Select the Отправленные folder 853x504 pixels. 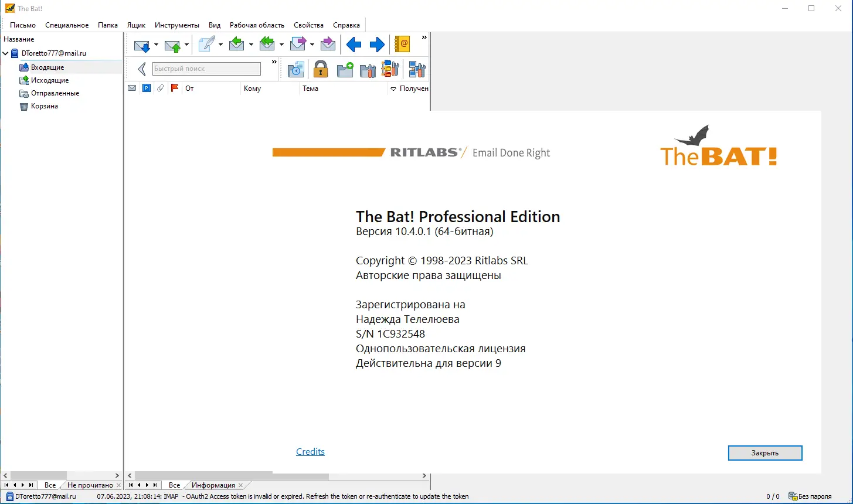click(55, 93)
